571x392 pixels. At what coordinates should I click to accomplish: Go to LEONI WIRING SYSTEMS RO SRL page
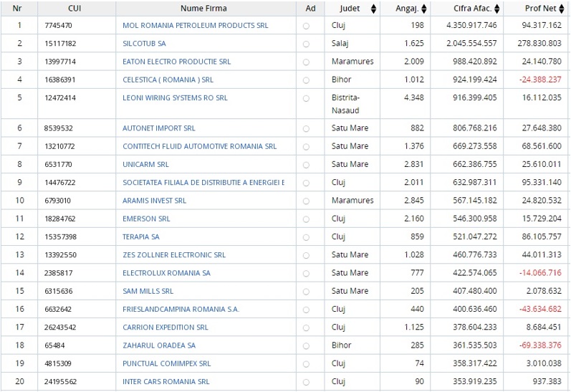click(x=175, y=97)
